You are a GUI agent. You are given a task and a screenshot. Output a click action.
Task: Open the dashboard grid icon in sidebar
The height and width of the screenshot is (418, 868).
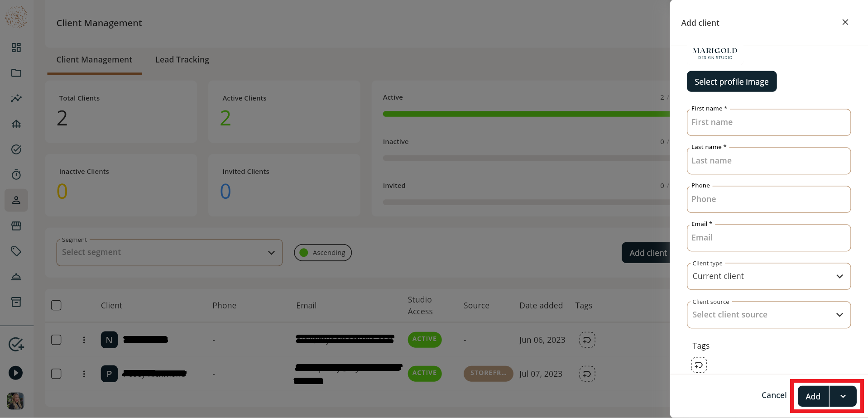[16, 48]
